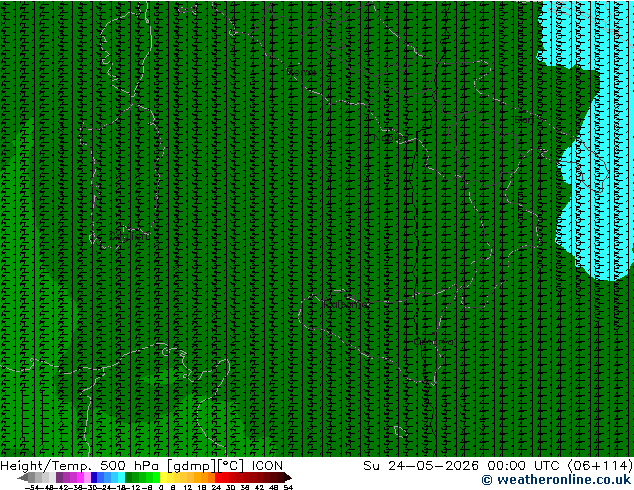Click the '(06+114)' run offset text
The height and width of the screenshot is (490, 634).
(x=600, y=466)
